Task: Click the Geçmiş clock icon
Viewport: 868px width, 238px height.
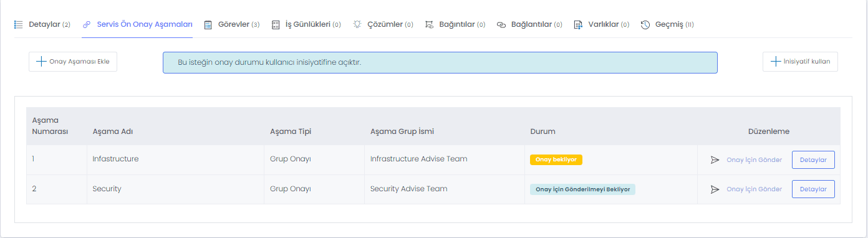Action: click(645, 25)
